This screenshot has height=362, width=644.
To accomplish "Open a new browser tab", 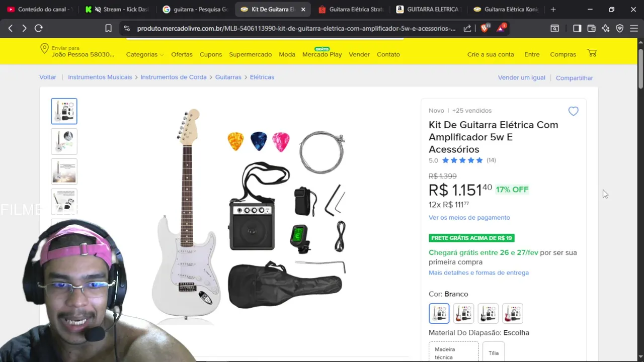I will [x=553, y=9].
